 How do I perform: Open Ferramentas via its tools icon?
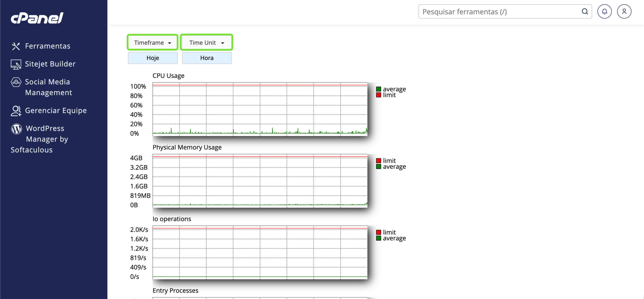click(x=16, y=46)
